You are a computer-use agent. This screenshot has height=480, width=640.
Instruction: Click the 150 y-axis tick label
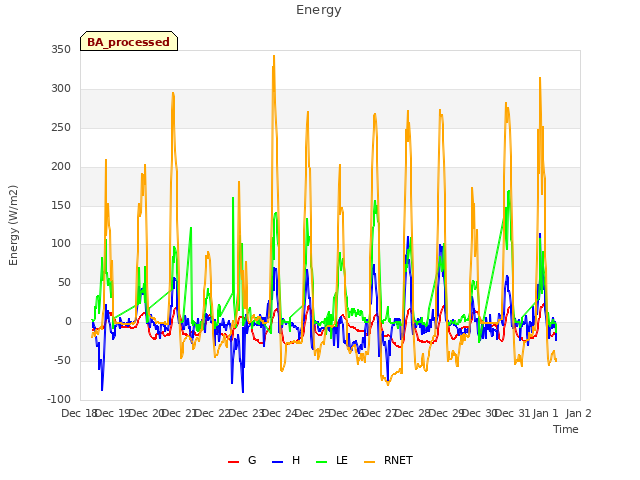click(61, 205)
